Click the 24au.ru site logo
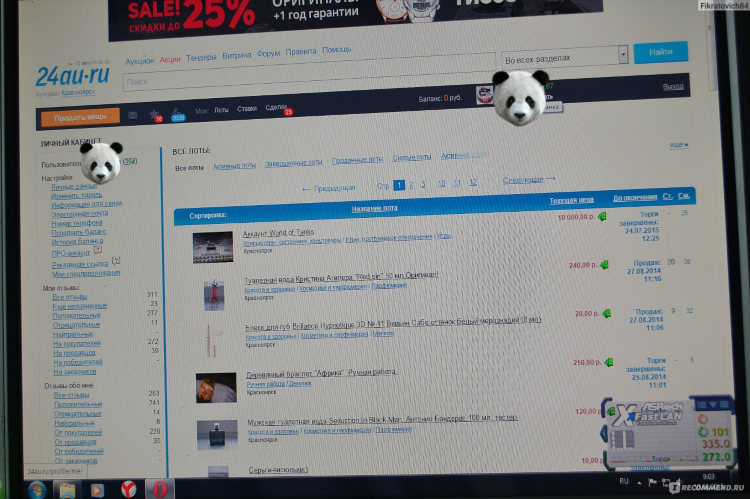Screen dimensions: 750x499 tap(73, 76)
